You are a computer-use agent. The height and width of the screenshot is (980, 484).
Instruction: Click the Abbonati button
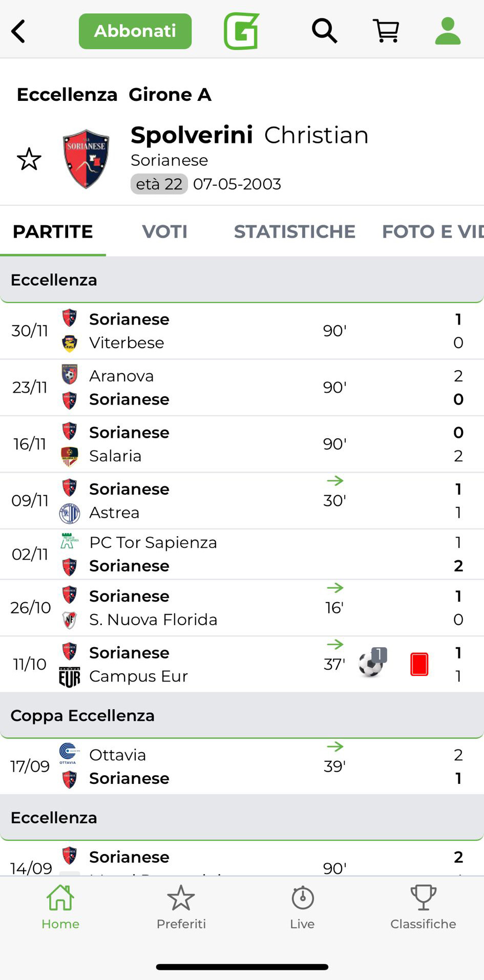[135, 31]
